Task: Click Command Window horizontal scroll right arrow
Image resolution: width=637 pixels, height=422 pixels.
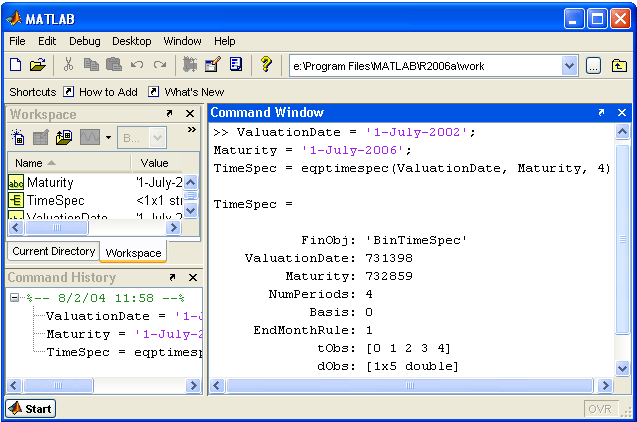Action: click(x=605, y=385)
